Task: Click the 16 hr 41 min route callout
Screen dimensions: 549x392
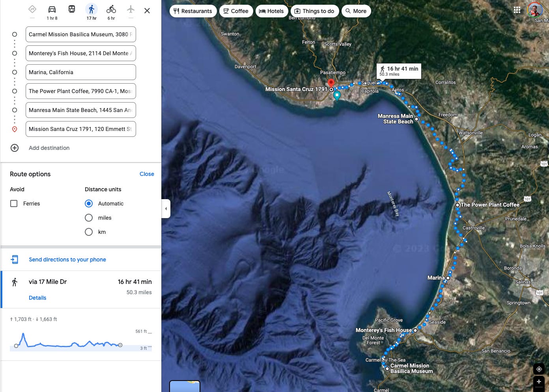Action: tap(399, 71)
